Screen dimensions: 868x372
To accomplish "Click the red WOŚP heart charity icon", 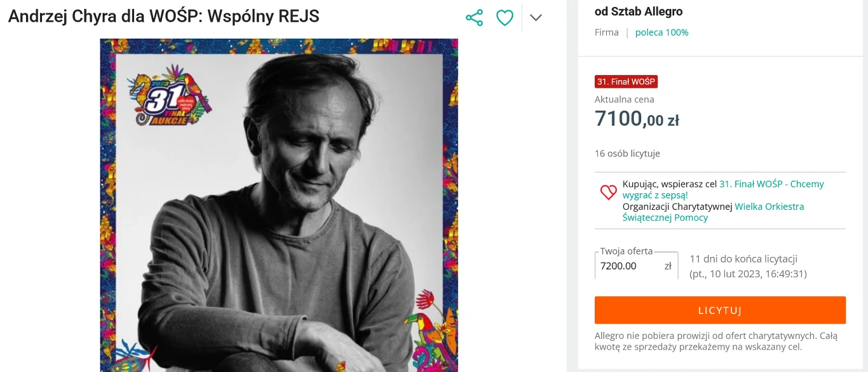I will tap(607, 192).
